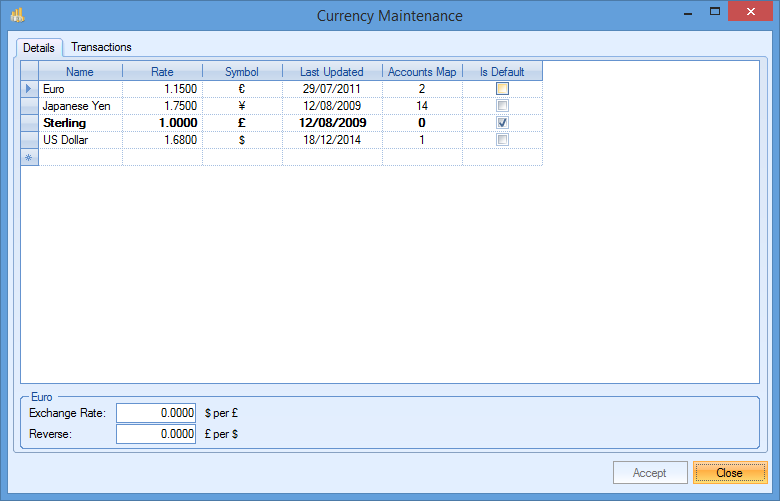The width and height of the screenshot is (780, 501).
Task: Click the Accounts Map column header
Action: point(422,72)
